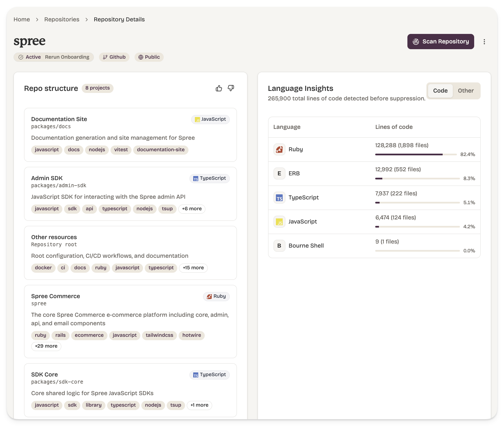Click the Active status check badge

29,57
